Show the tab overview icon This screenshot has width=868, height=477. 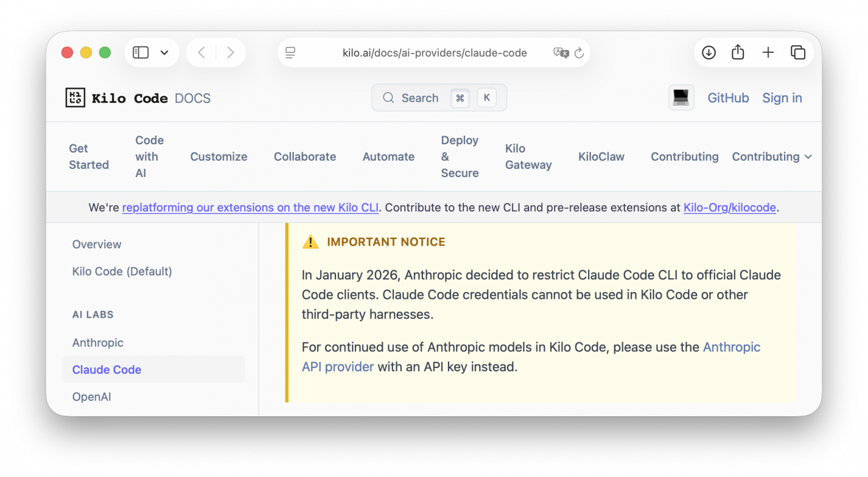coord(798,53)
